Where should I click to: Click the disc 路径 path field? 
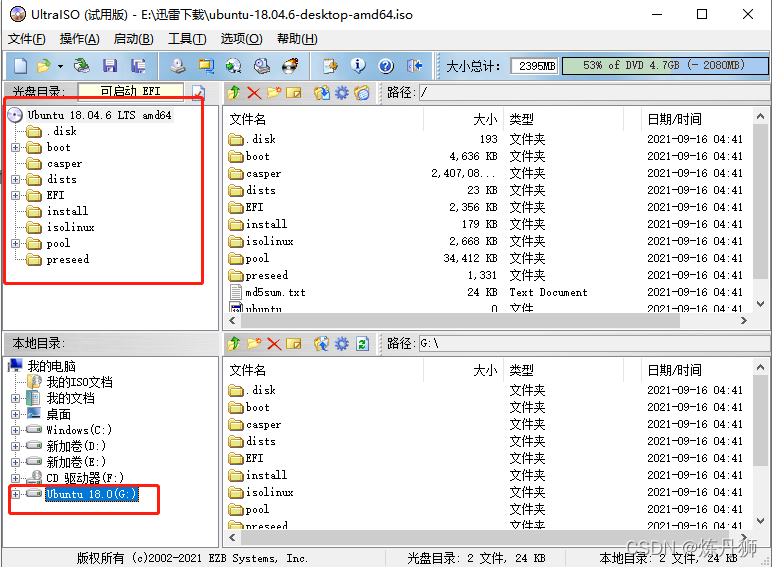(594, 93)
